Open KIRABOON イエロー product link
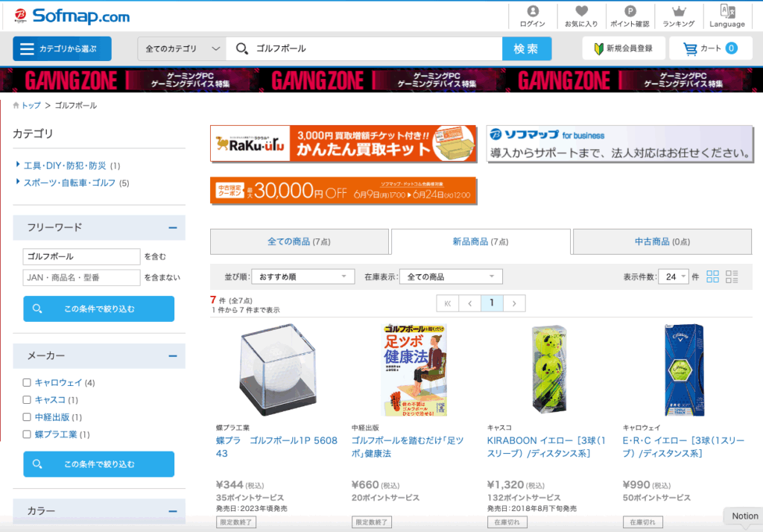Screen dimensions: 763x532 [x=546, y=447]
